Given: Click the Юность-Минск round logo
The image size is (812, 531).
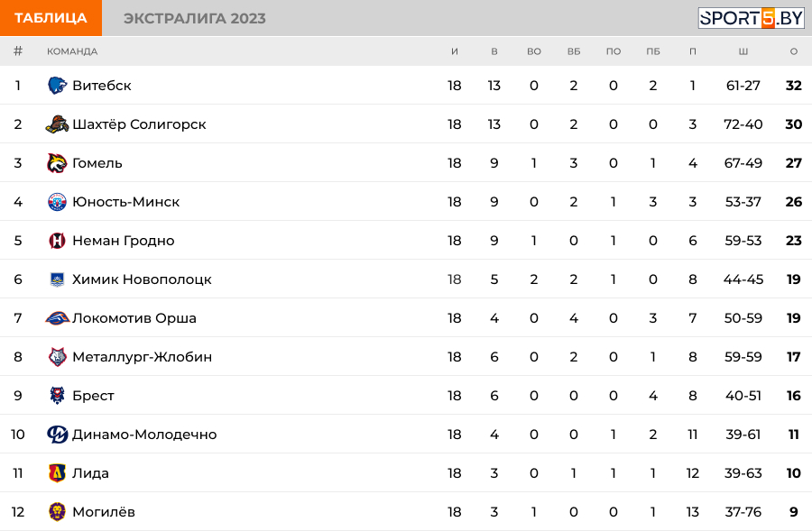Looking at the screenshot, I should [57, 202].
